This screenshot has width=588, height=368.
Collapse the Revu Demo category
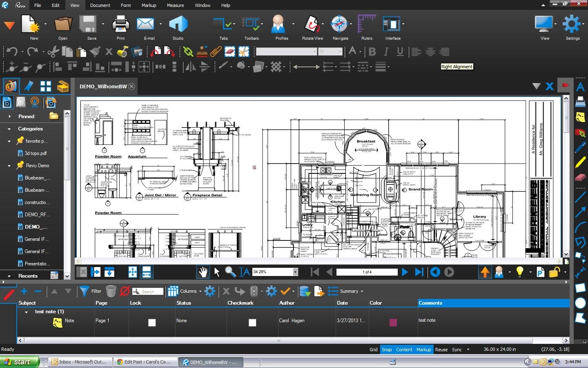tap(9, 166)
